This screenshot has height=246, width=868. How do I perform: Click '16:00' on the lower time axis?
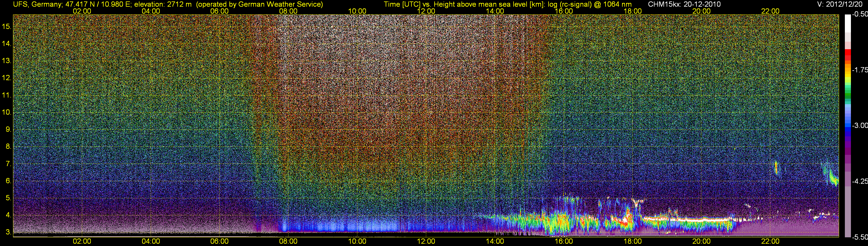coord(564,241)
